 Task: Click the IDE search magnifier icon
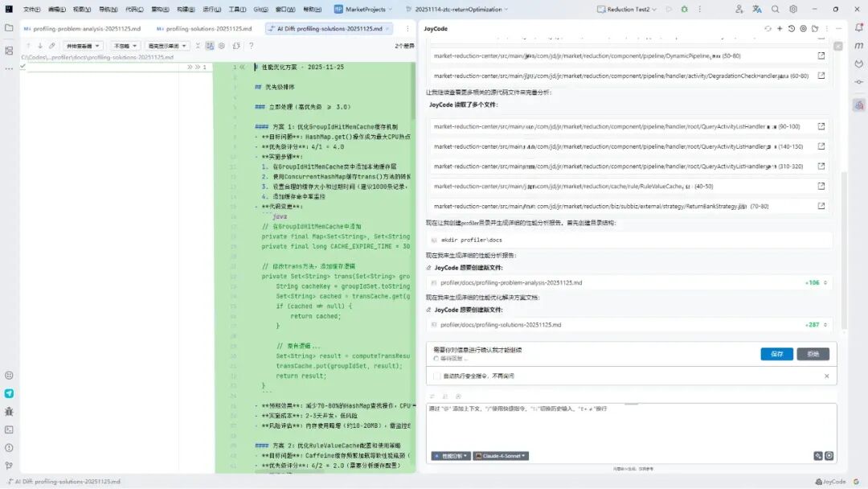click(x=775, y=10)
